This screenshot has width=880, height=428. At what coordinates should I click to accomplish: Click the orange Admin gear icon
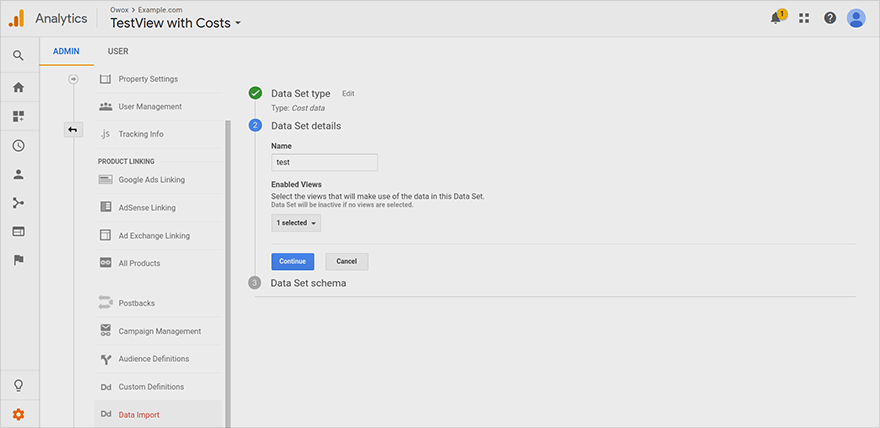(19, 415)
